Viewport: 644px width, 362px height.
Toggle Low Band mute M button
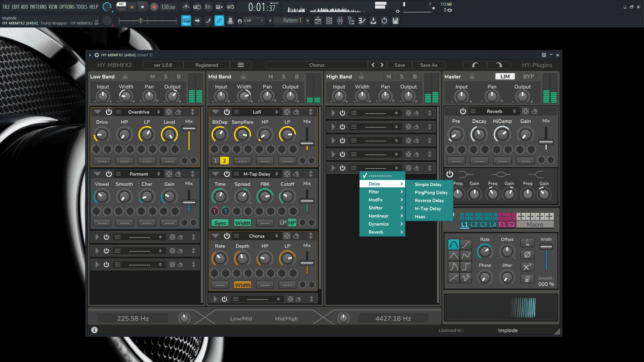click(153, 76)
